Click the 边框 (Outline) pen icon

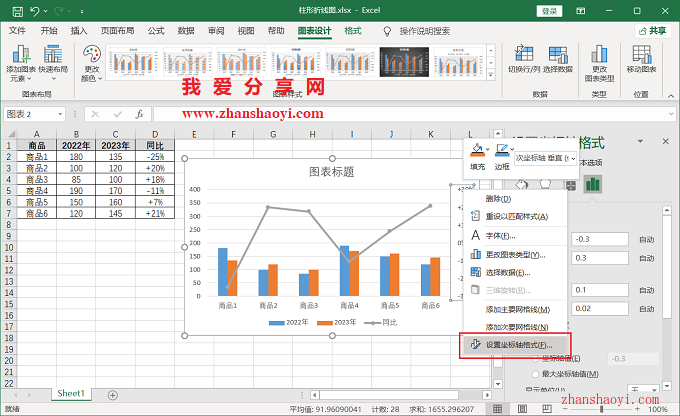coord(502,150)
